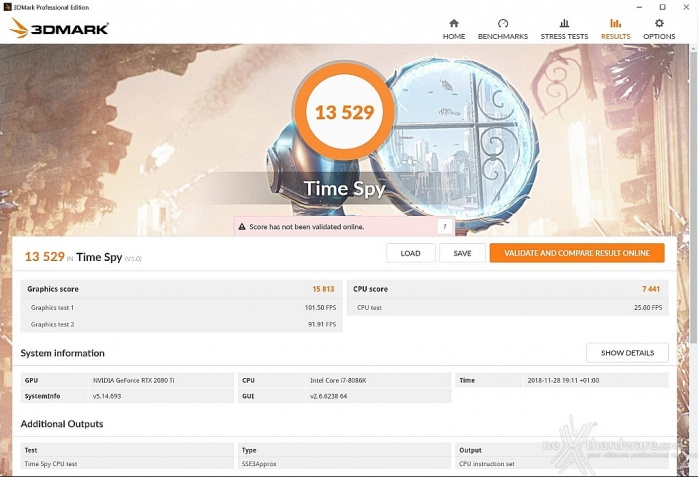Minimize the 3DMark window
The height and width of the screenshot is (477, 698).
coord(639,7)
